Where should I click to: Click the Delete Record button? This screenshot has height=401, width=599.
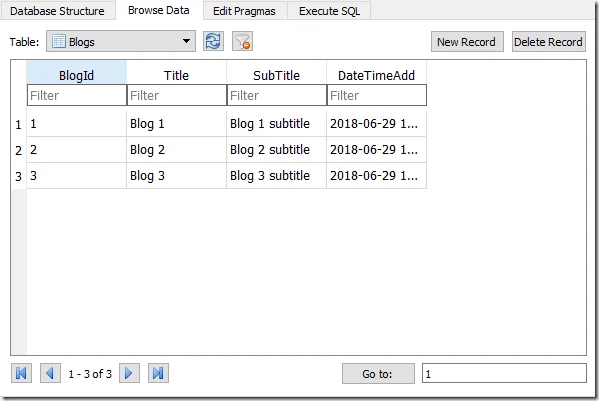point(549,42)
